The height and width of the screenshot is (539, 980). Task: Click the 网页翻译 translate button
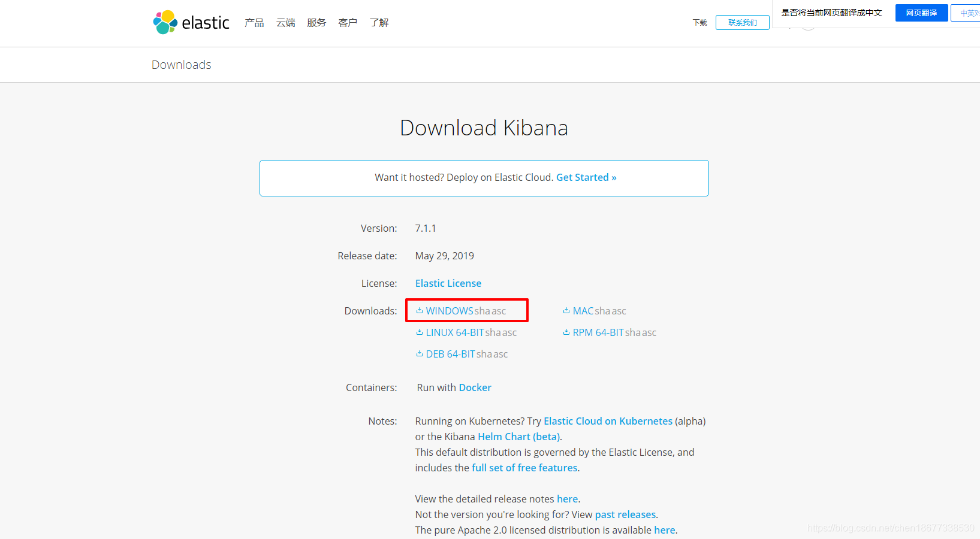click(x=921, y=13)
